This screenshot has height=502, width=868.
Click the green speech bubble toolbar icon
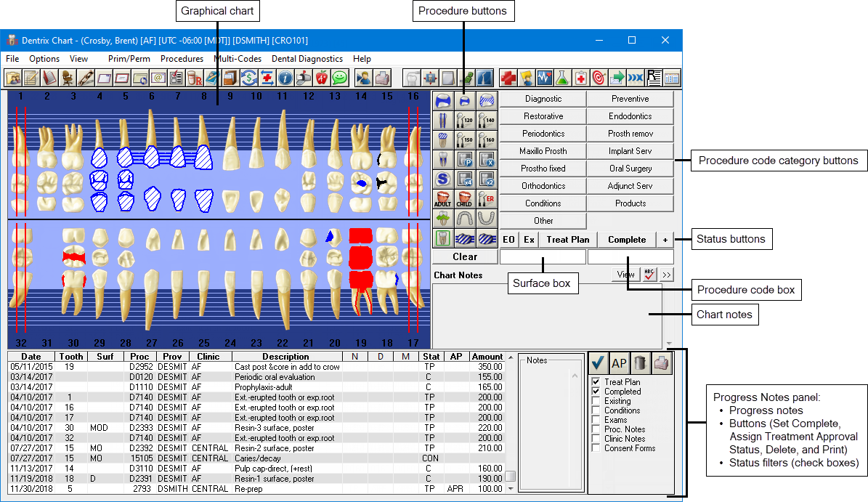(x=340, y=78)
